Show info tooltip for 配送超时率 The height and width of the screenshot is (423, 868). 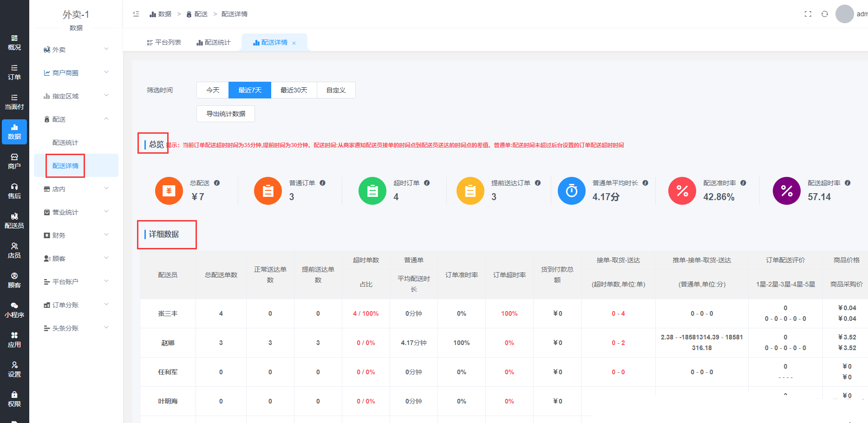coord(848,183)
